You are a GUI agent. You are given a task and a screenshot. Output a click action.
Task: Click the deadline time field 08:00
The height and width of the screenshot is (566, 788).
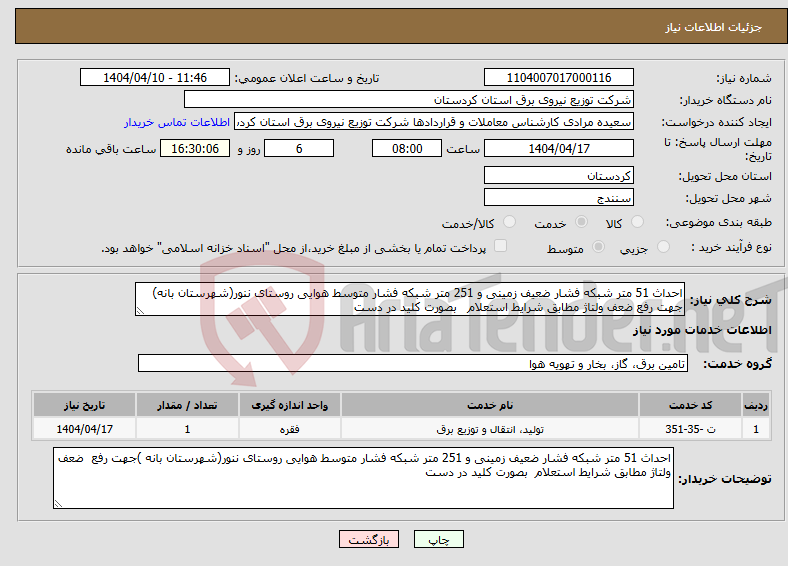tap(407, 148)
